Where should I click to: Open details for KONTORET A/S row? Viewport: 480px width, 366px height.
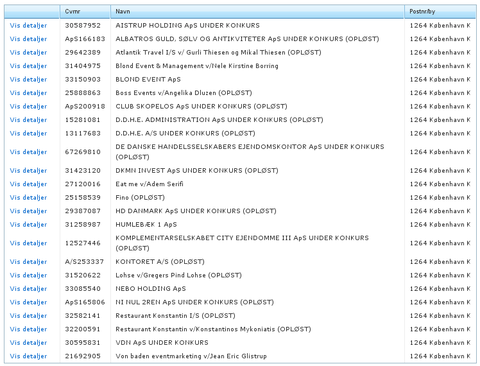(x=28, y=262)
